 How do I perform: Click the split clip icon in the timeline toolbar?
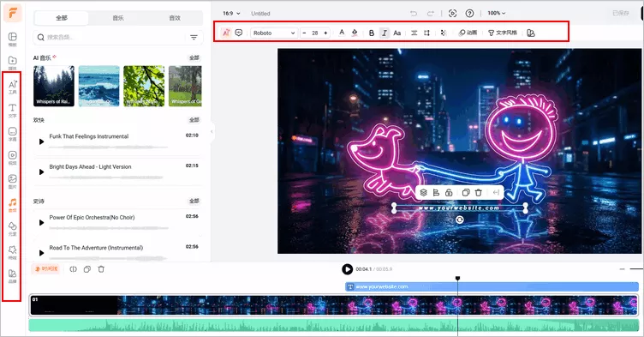73,269
